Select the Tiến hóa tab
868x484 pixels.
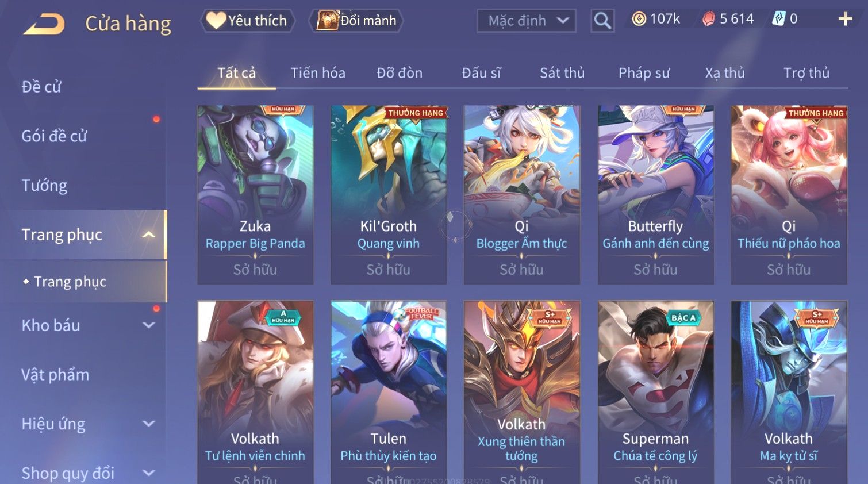318,73
